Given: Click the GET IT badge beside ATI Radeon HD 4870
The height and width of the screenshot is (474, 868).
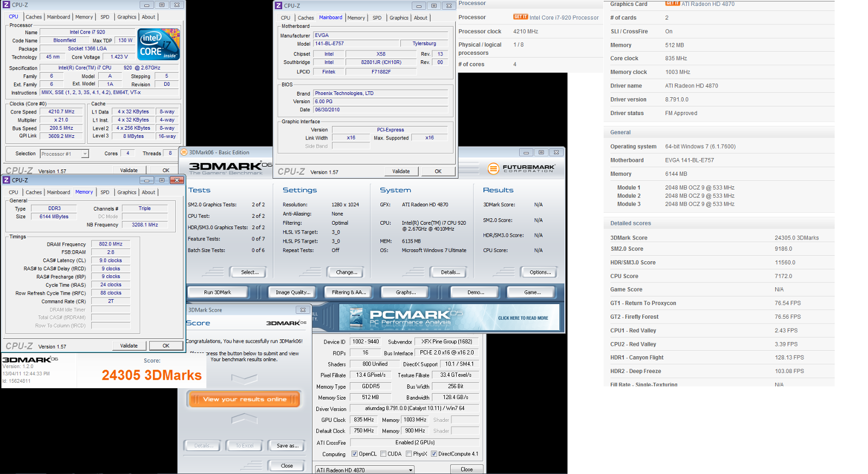Looking at the screenshot, I should tap(673, 3).
